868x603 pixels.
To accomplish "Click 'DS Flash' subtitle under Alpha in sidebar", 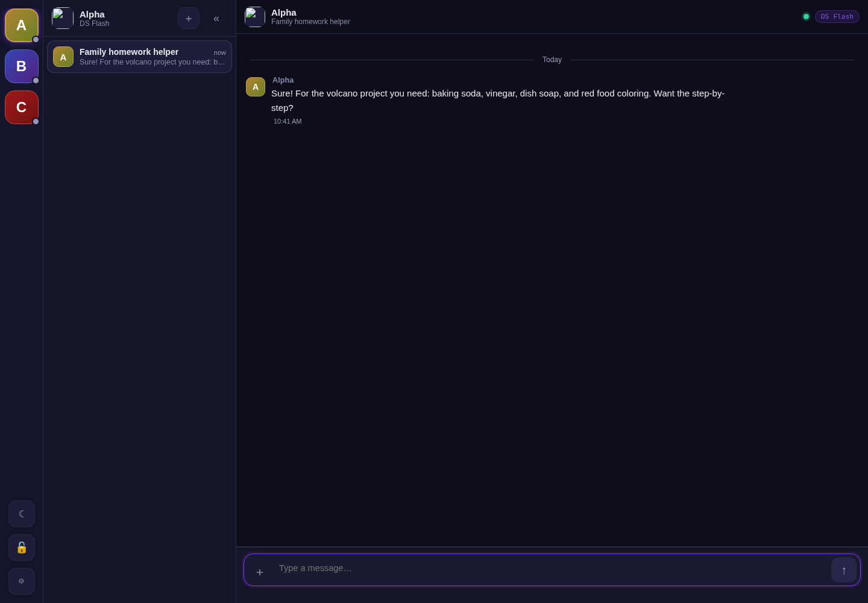I will point(95,24).
